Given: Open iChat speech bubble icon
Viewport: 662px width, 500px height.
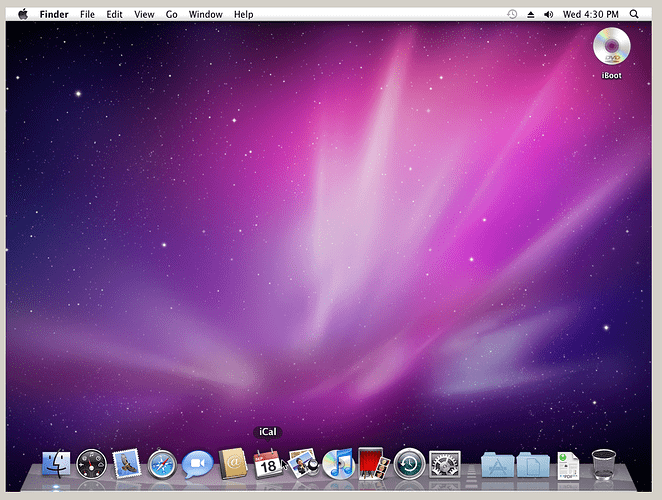Looking at the screenshot, I should click(x=198, y=464).
